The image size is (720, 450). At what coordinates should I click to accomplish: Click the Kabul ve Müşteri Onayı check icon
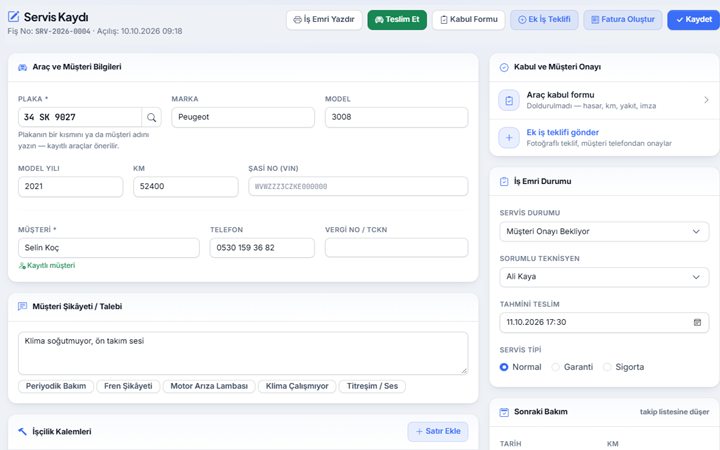pos(504,67)
